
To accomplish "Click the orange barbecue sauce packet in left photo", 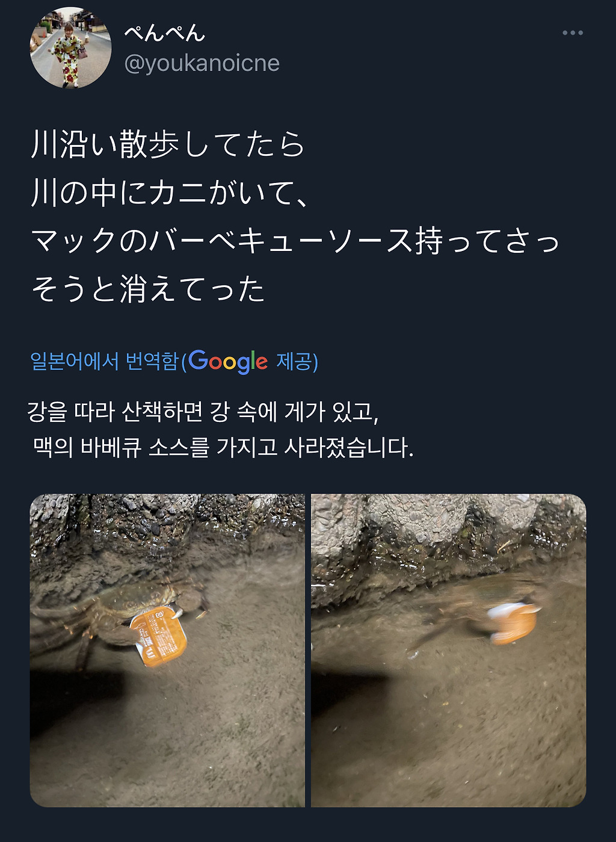I will point(159,637).
